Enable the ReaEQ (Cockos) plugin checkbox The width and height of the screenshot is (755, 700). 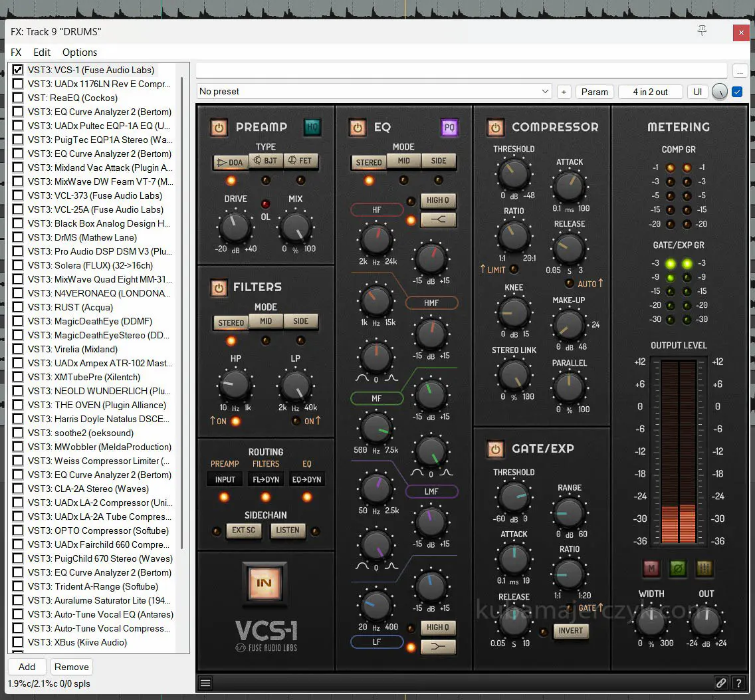point(18,98)
